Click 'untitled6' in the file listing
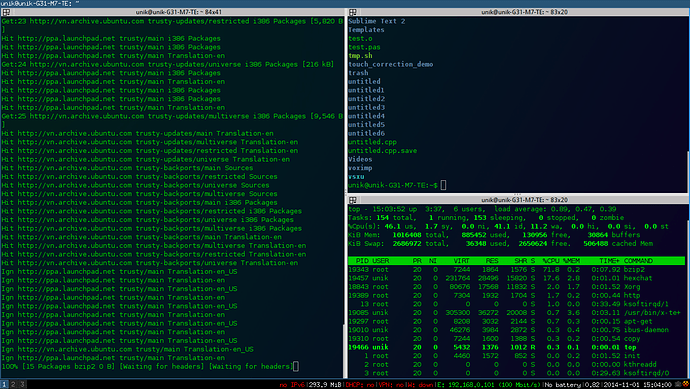The width and height of the screenshot is (690, 389). (366, 133)
